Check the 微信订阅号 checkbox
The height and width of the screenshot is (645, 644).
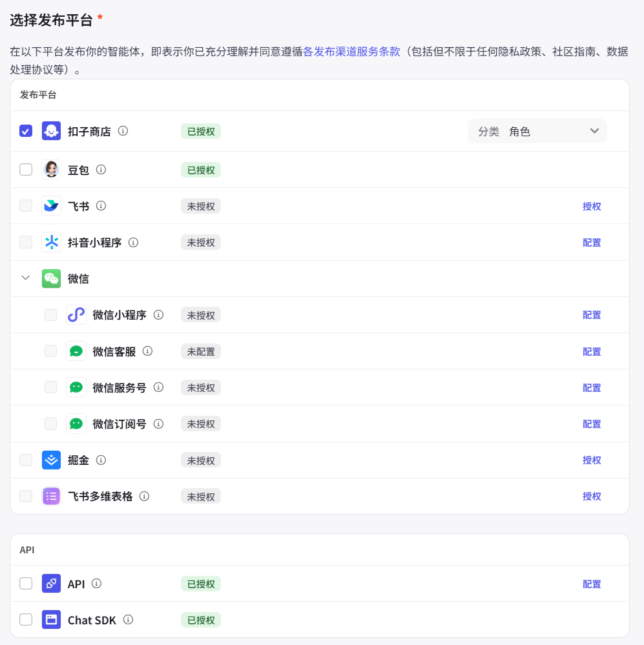pyautogui.click(x=50, y=424)
